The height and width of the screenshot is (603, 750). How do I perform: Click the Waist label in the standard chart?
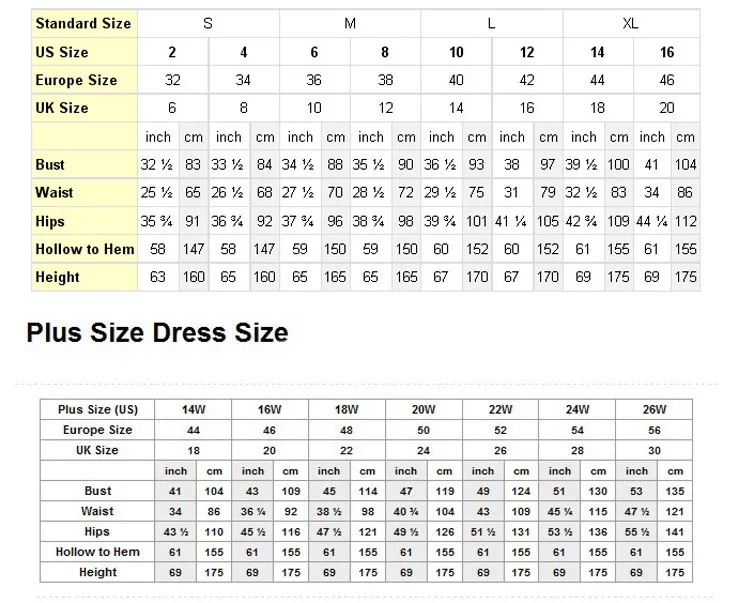[54, 192]
